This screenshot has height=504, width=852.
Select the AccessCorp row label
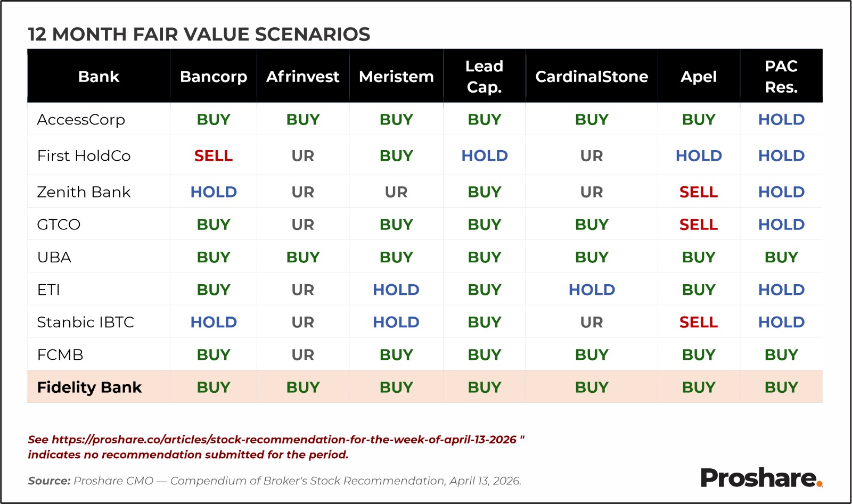pos(81,120)
